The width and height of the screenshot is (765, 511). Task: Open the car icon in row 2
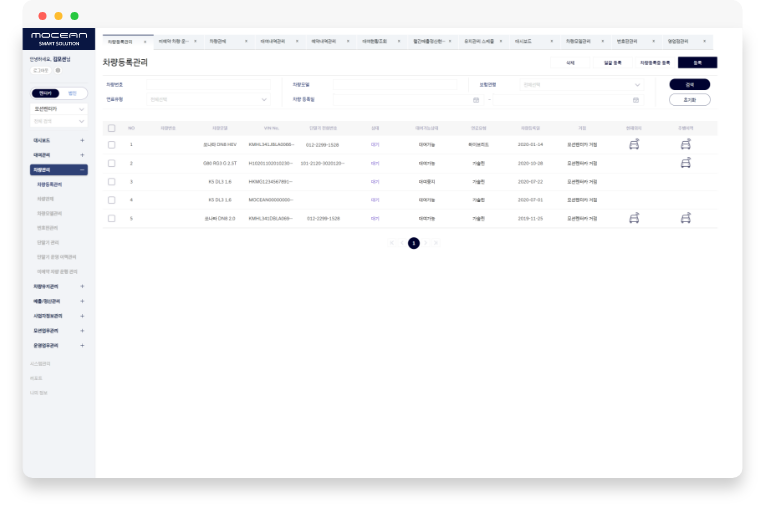(685, 163)
